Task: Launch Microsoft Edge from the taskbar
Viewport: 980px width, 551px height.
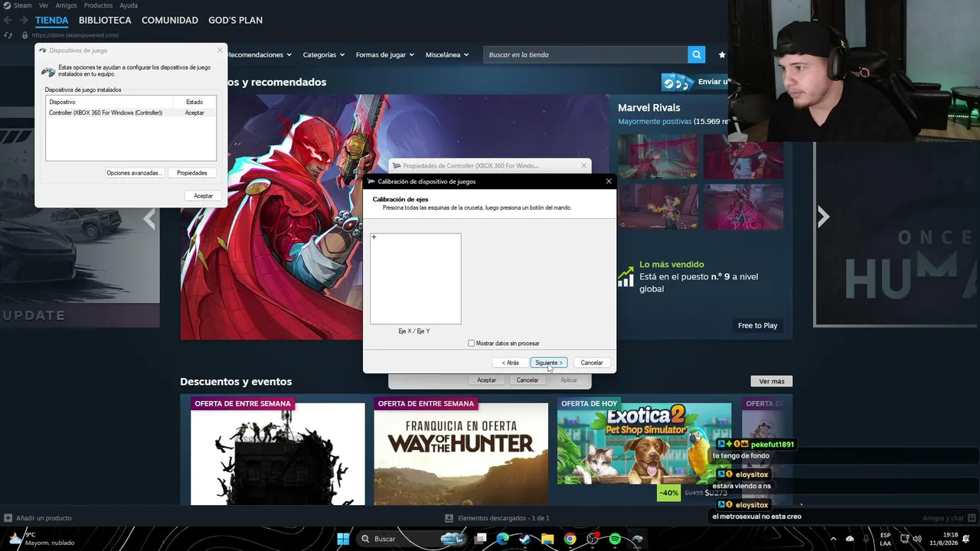Action: [x=503, y=539]
